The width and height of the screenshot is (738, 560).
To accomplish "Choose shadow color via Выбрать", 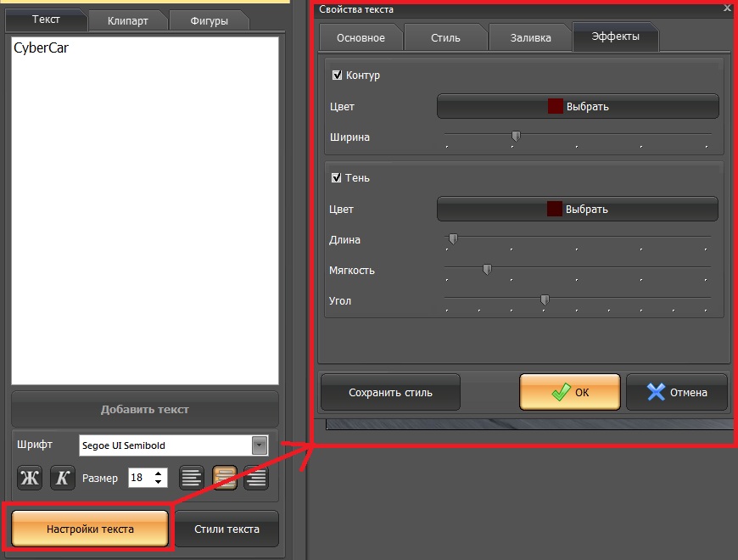I will coord(578,209).
